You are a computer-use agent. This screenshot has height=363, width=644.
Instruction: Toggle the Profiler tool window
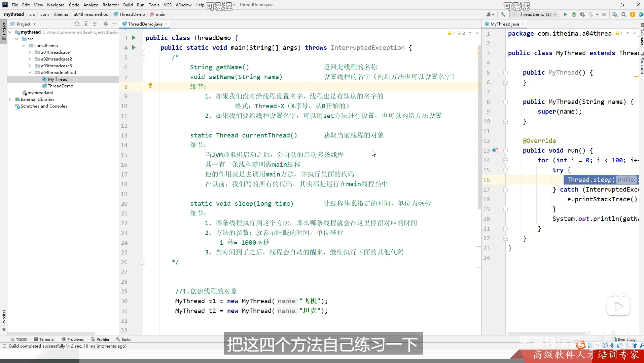pyautogui.click(x=100, y=339)
